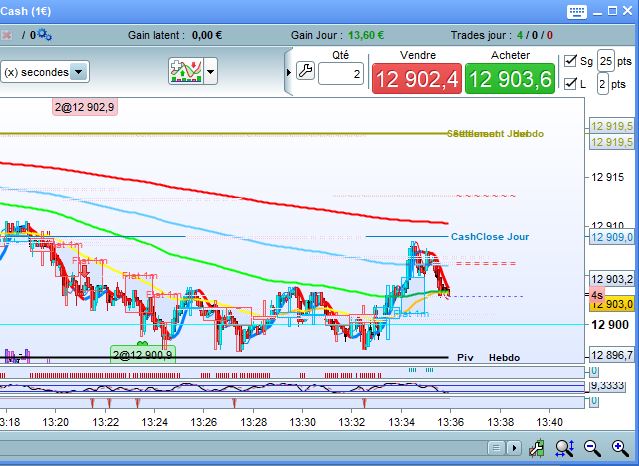Screen dimensions: 639x466
Task: Click the Hebdo pivot label
Action: coord(504,358)
